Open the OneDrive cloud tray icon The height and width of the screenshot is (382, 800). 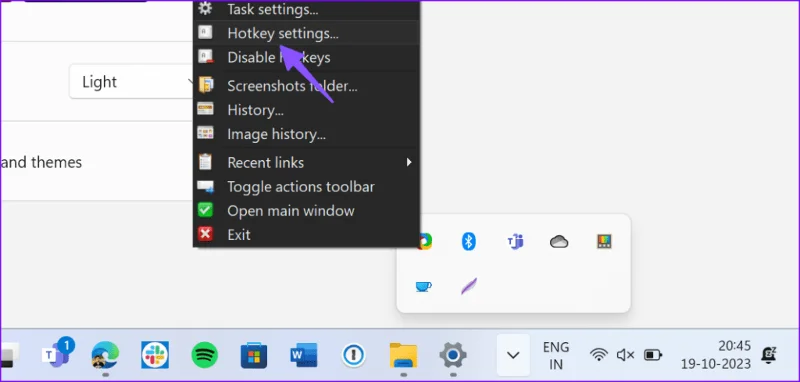[x=559, y=241]
